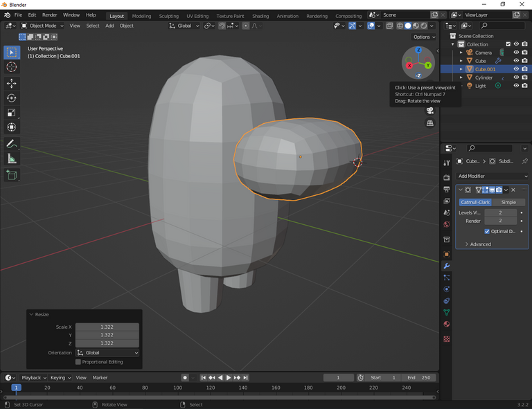This screenshot has height=409, width=532.
Task: Click the Z axis on navigation gizmo
Action: pyautogui.click(x=418, y=50)
